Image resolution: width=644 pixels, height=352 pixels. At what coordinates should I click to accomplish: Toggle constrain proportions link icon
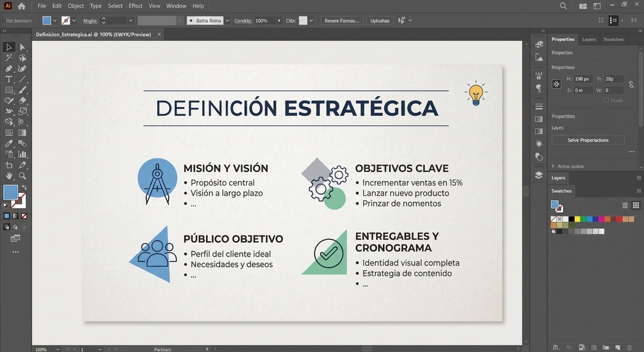[631, 84]
